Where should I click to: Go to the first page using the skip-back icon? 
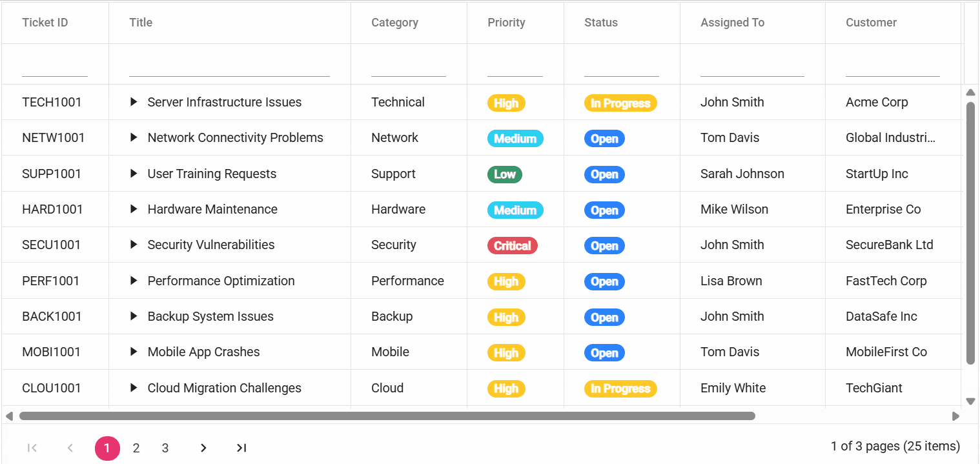(32, 447)
